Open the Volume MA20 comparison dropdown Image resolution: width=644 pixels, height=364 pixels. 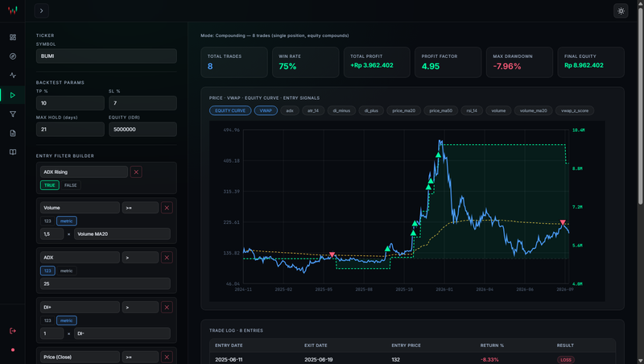click(122, 234)
